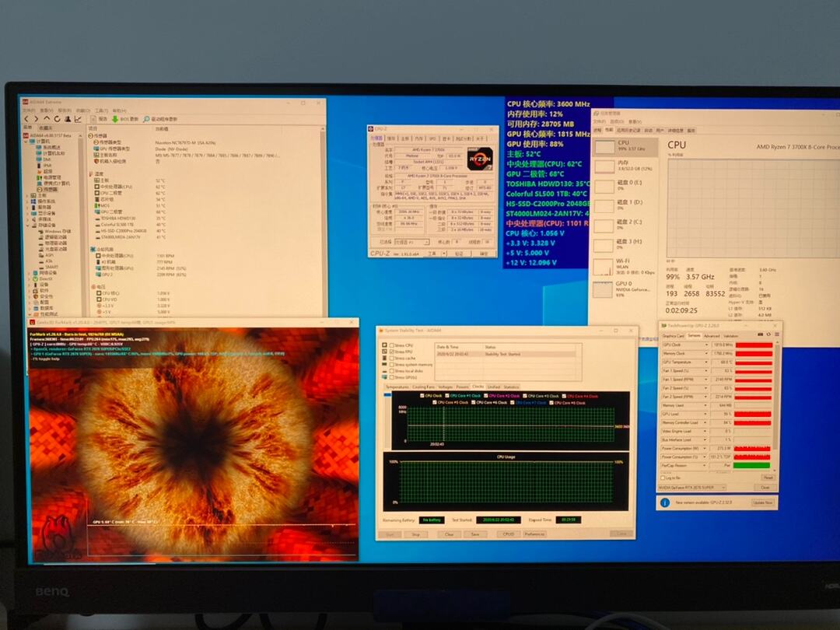Click the Ryzen logo in CPU-Z
The image size is (840, 630).
coord(479,159)
